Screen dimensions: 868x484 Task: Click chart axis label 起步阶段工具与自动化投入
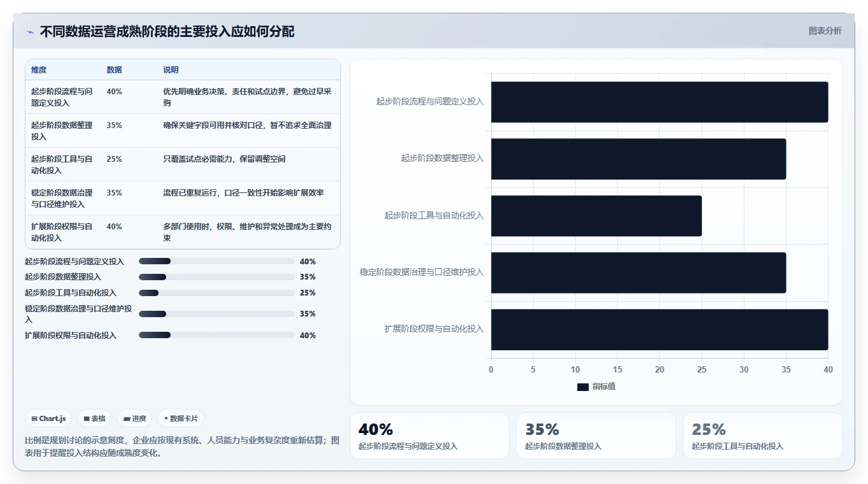(434, 215)
